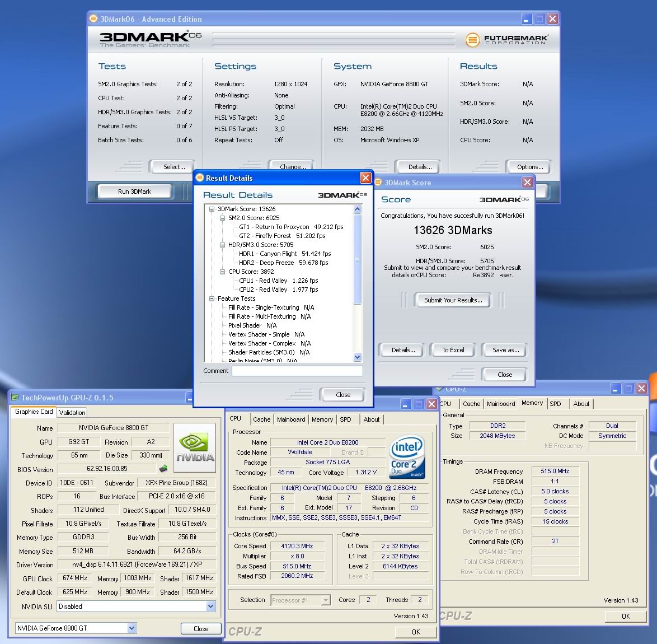The image size is (657, 644).
Task: Click the 3DMark06 title bar app icon
Action: click(93, 19)
